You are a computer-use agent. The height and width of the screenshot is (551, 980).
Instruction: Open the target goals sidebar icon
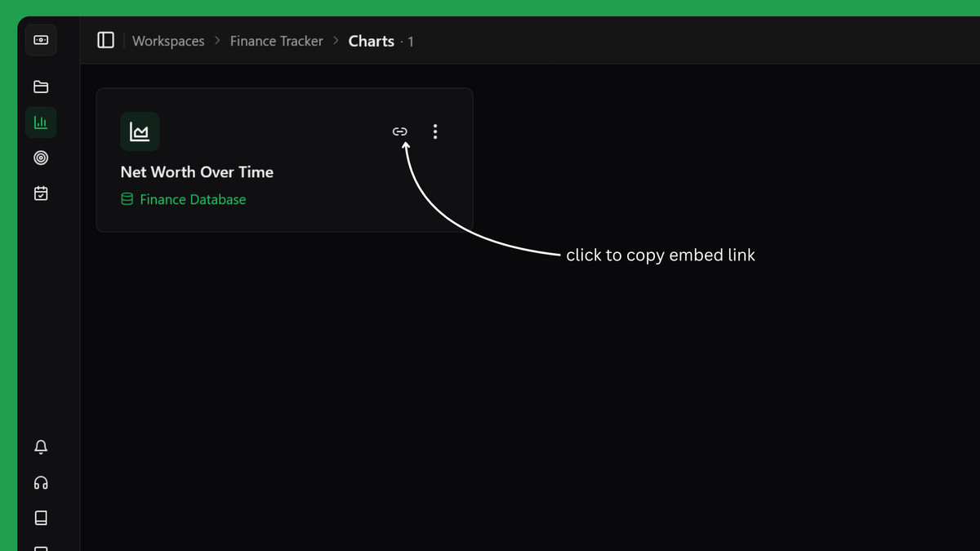point(41,158)
